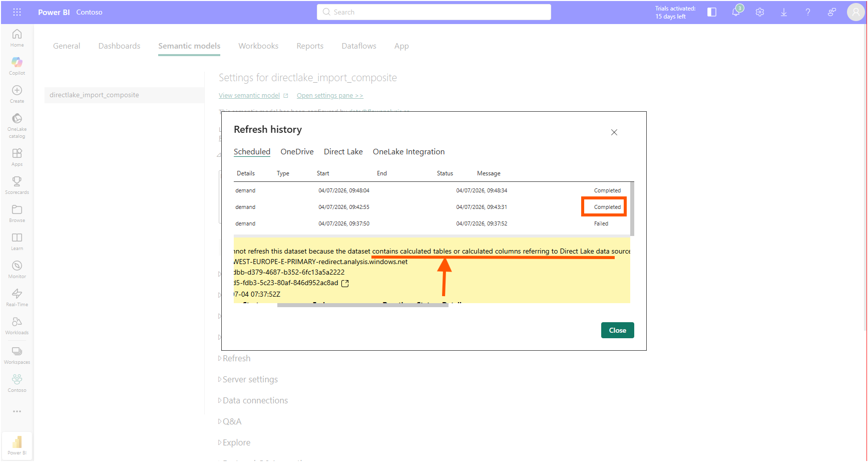Open the Contoso workspace icon
The height and width of the screenshot is (462, 868).
17,383
